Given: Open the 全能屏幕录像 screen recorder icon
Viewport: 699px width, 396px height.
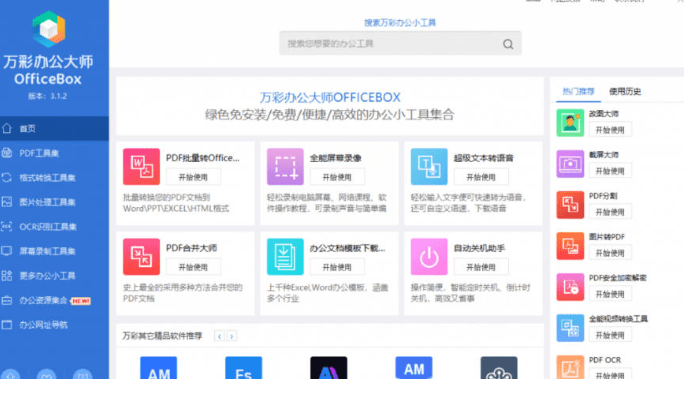Looking at the screenshot, I should click(285, 167).
